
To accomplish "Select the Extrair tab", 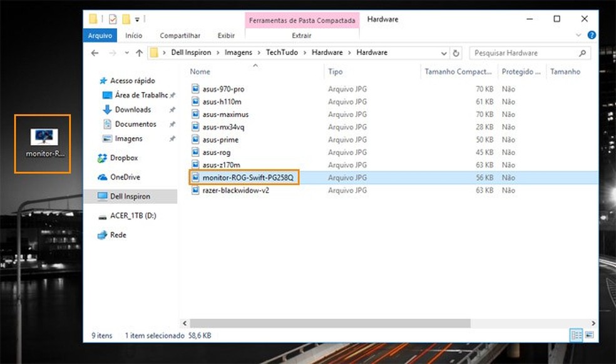I will click(302, 36).
